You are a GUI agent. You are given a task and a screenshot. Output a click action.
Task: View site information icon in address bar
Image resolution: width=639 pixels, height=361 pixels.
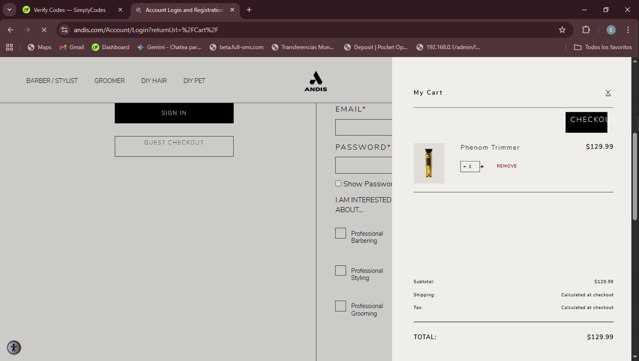pyautogui.click(x=64, y=30)
